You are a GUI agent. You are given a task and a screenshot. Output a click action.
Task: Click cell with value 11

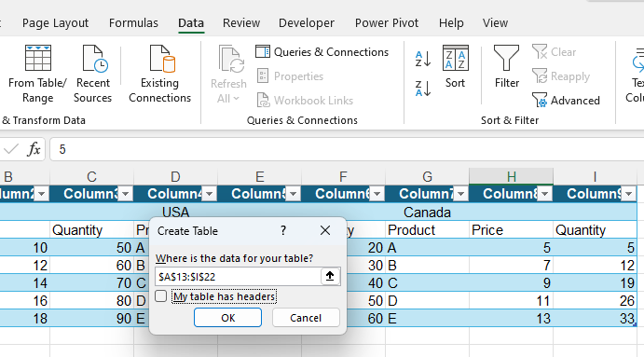tap(511, 301)
